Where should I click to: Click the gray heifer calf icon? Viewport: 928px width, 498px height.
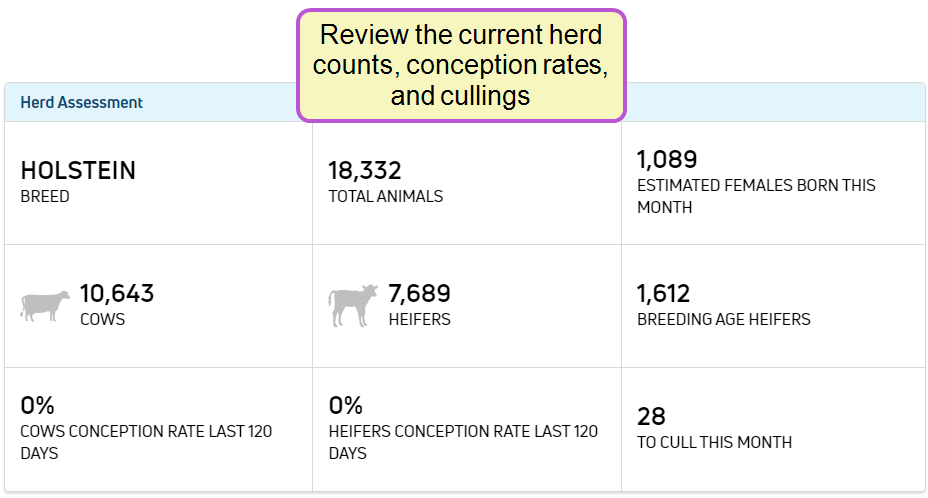[353, 305]
